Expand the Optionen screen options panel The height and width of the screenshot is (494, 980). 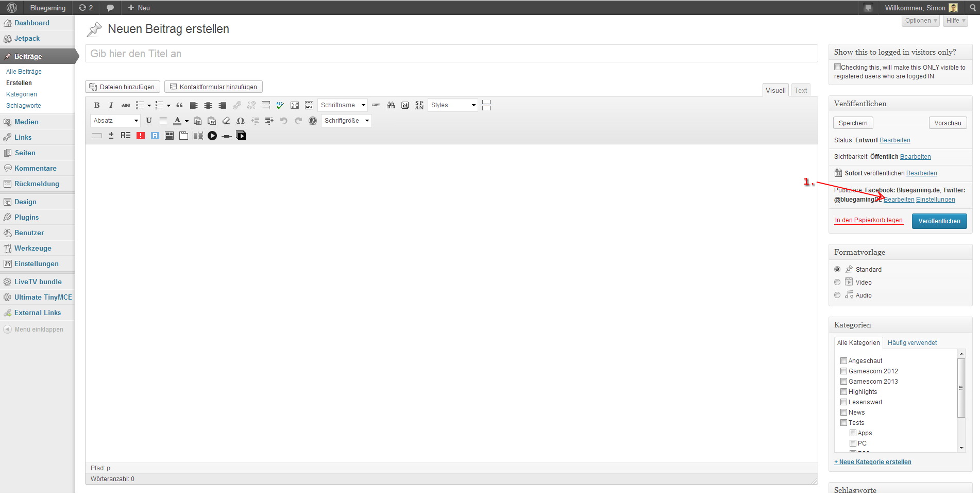(921, 21)
